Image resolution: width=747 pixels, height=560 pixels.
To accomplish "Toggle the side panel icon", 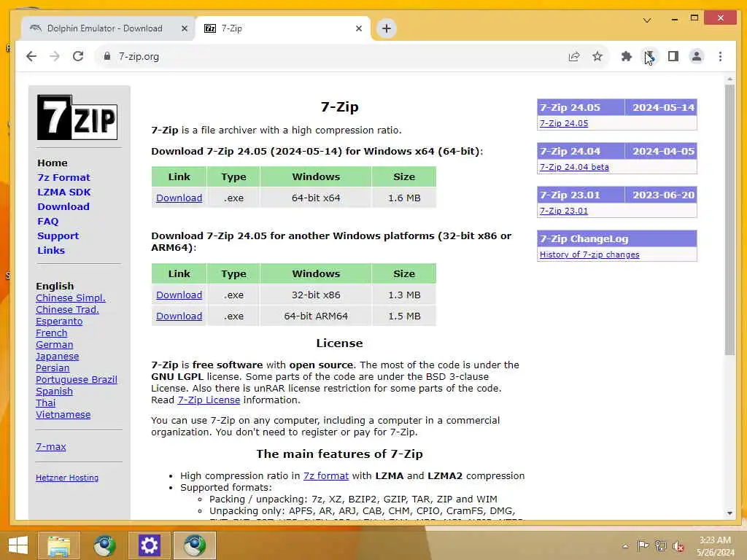I will 673,56.
